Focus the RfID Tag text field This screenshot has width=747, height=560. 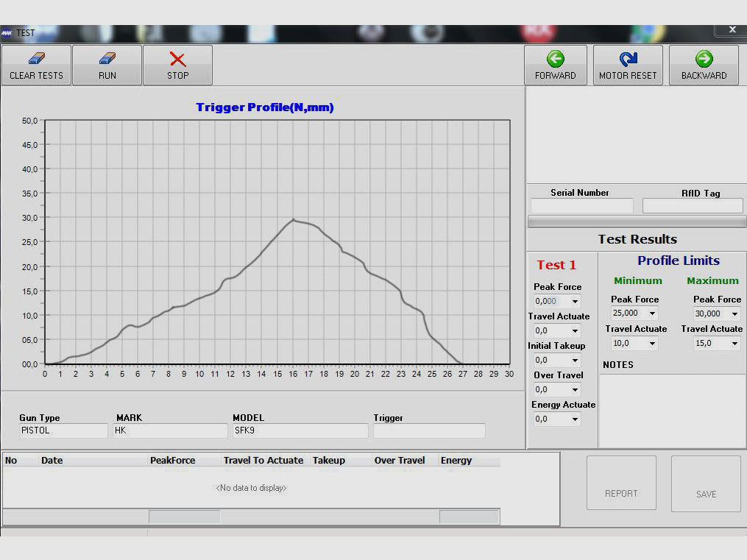point(693,206)
